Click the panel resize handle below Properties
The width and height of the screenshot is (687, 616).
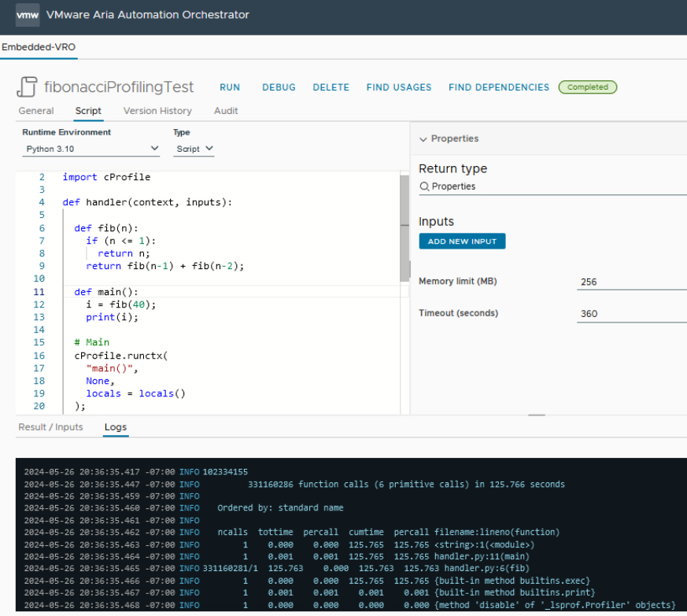coord(536,415)
